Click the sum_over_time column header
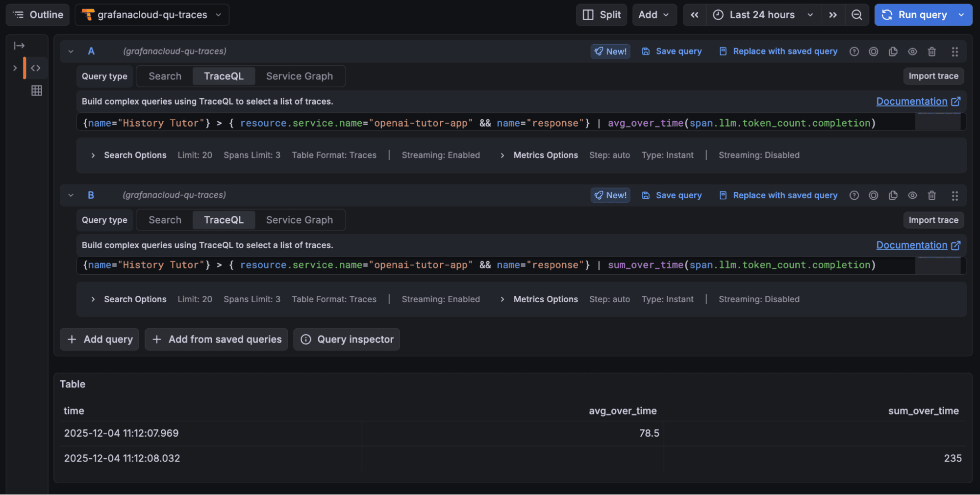This screenshot has width=980, height=495. [923, 411]
